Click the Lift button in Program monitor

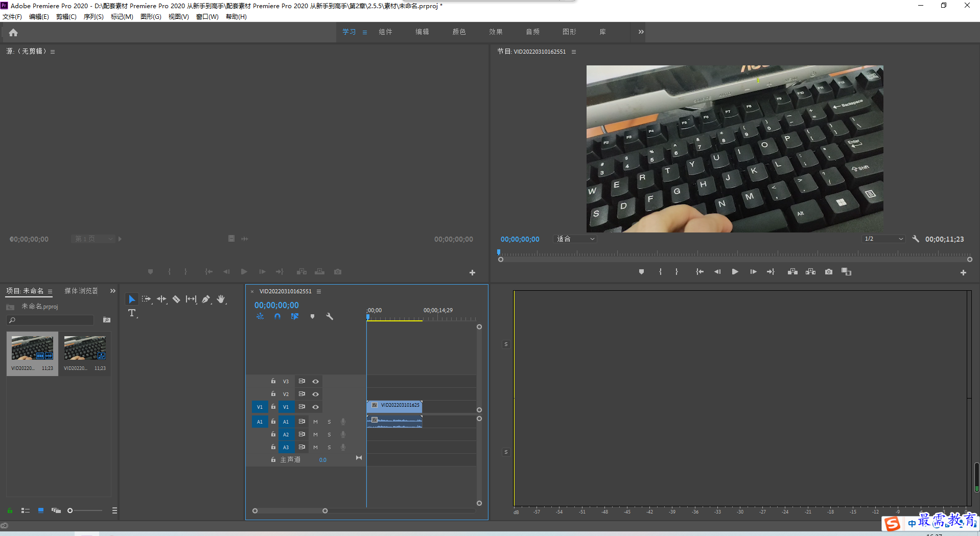(x=792, y=272)
